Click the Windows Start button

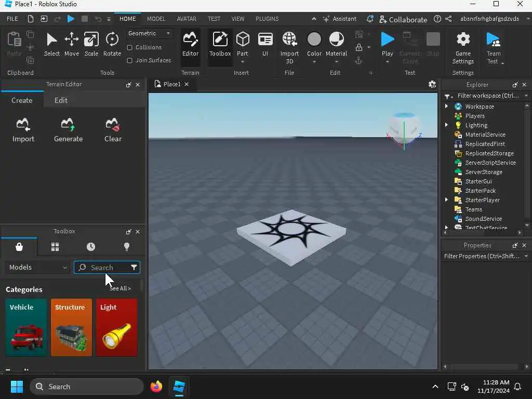coord(17,387)
